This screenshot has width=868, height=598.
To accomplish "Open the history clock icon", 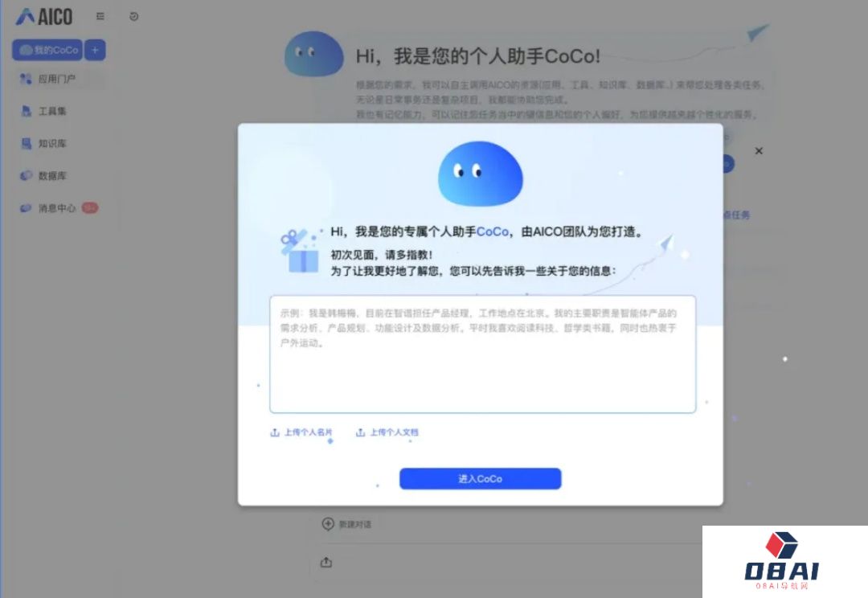I will [134, 17].
